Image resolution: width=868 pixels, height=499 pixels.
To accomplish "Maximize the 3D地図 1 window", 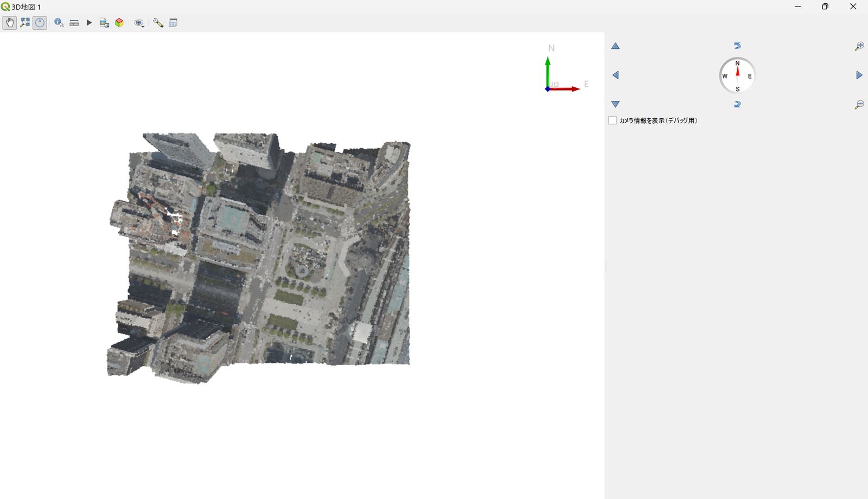I will 825,7.
